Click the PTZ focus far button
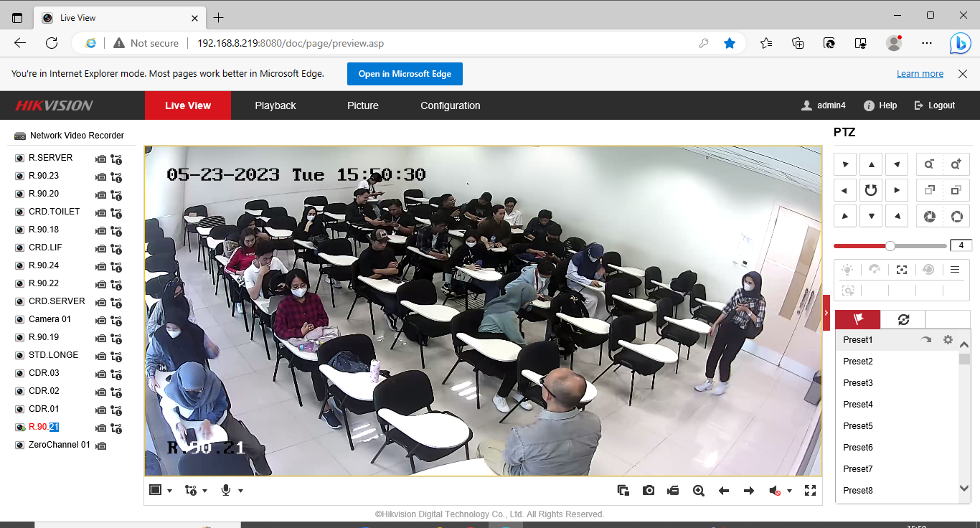This screenshot has width=980, height=528. click(956, 190)
